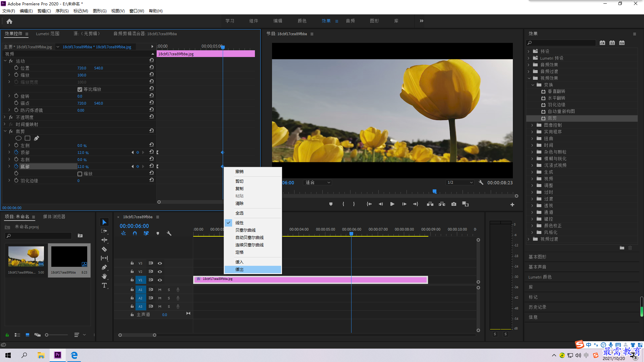644x362 pixels.
Task: Solo audio track A2
Action: (169, 298)
